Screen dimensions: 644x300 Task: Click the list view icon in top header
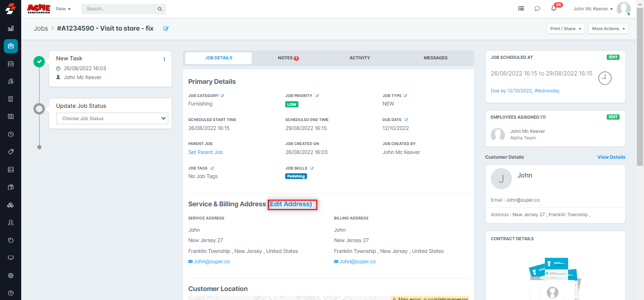(x=521, y=8)
